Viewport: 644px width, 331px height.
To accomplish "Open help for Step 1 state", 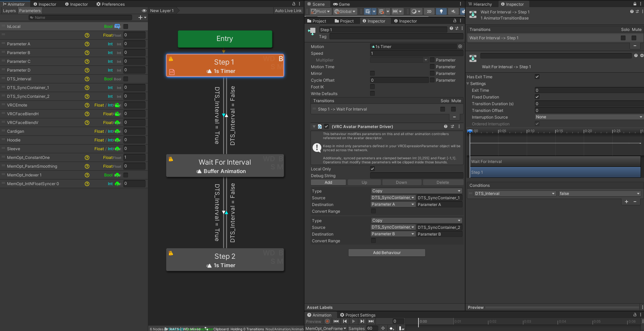I will (451, 29).
